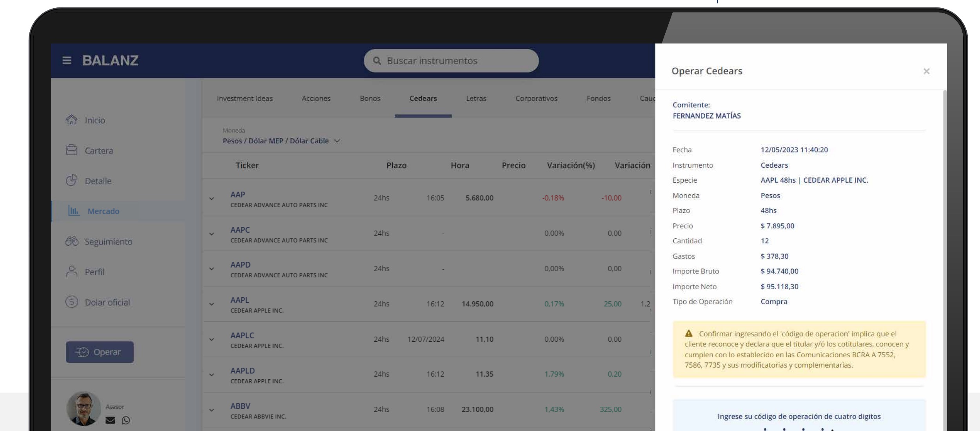Click the Especie value AAPL 48hs
The width and height of the screenshot is (980, 431).
click(x=778, y=180)
